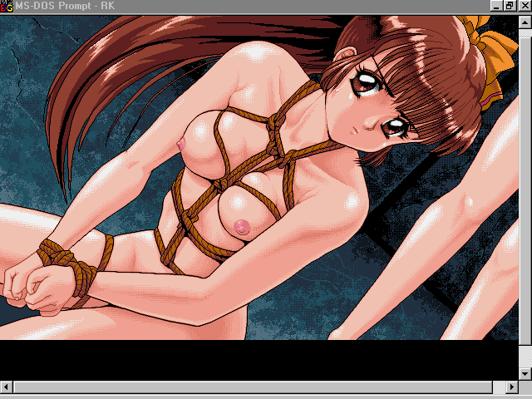
Task: Click the gray corner box between both scrollbars
Action: 524,387
